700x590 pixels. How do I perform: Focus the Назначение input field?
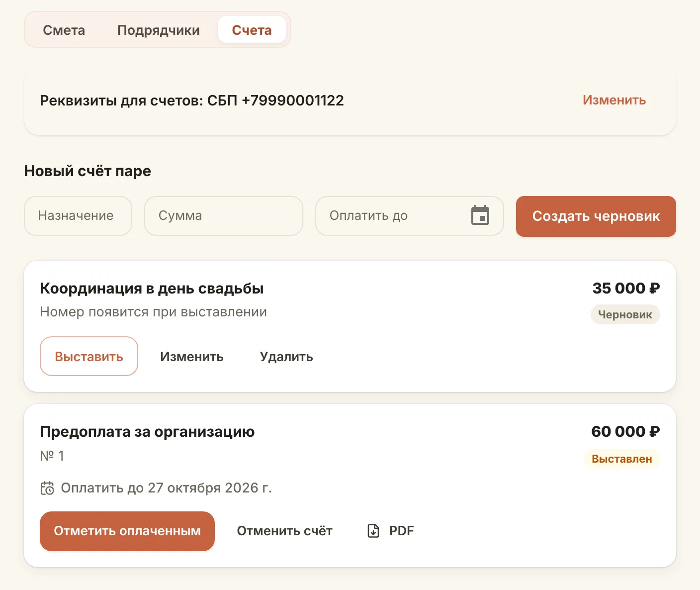[x=78, y=216]
